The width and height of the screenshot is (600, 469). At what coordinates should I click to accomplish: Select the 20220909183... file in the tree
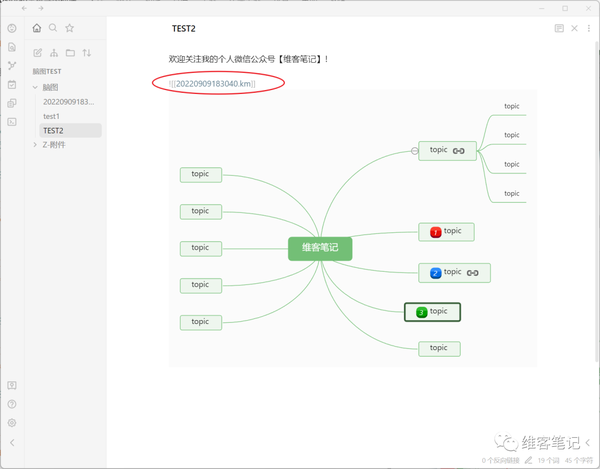click(x=68, y=102)
